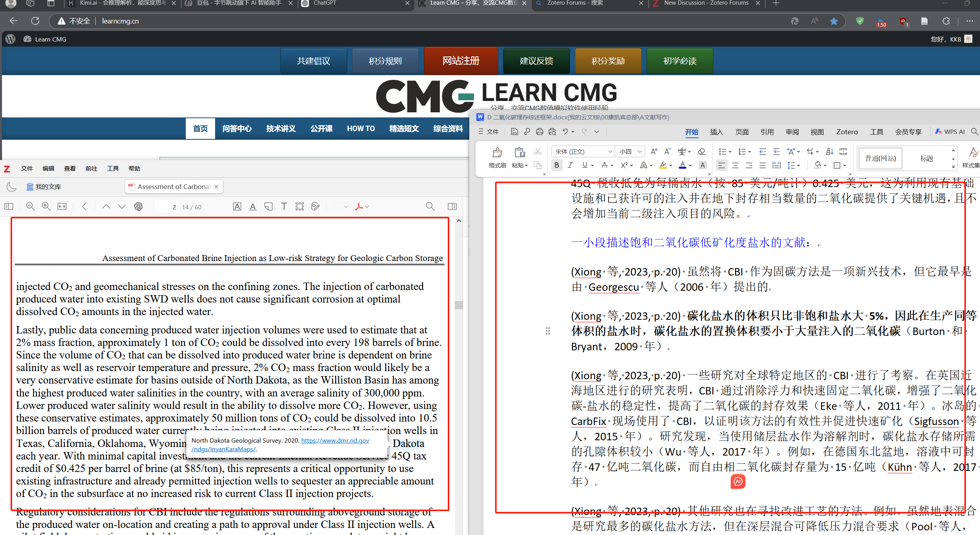Toggle the Zotero reader left sidebar
Image resolution: width=980 pixels, height=535 pixels.
[9, 207]
